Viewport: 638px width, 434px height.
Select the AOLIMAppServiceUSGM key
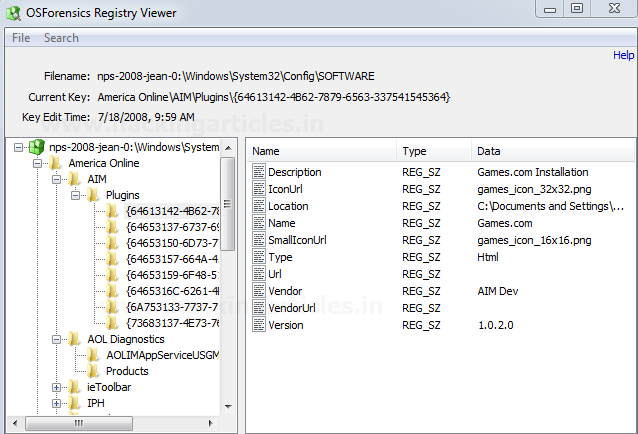coord(162,355)
